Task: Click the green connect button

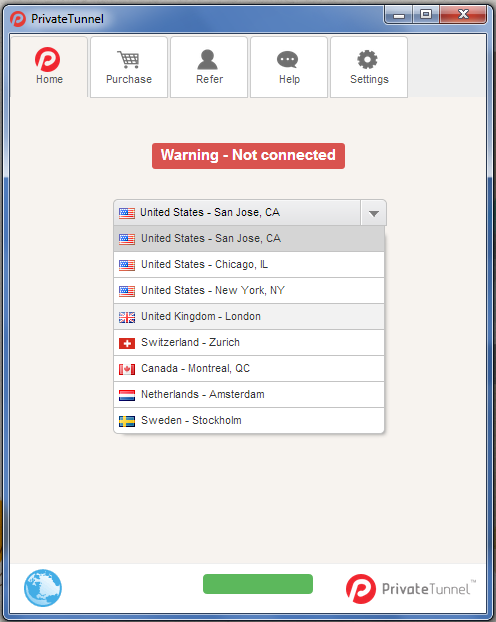Action: pos(258,584)
